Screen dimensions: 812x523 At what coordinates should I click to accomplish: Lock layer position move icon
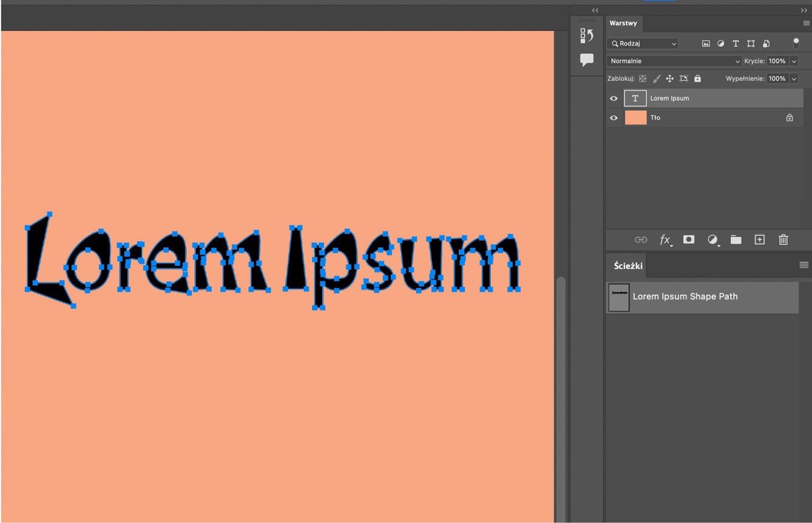click(x=670, y=78)
